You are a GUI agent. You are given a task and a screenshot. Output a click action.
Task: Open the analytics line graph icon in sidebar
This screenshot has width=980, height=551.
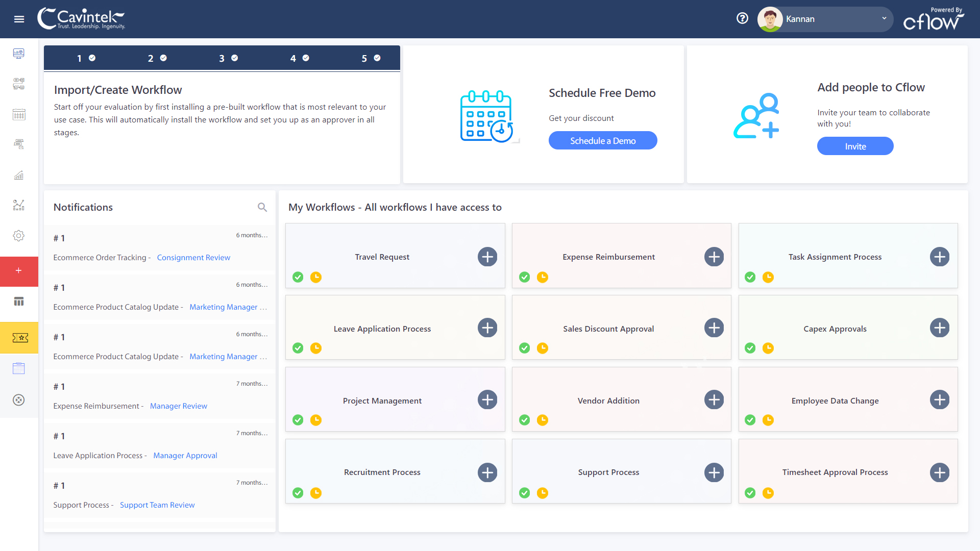click(x=19, y=205)
